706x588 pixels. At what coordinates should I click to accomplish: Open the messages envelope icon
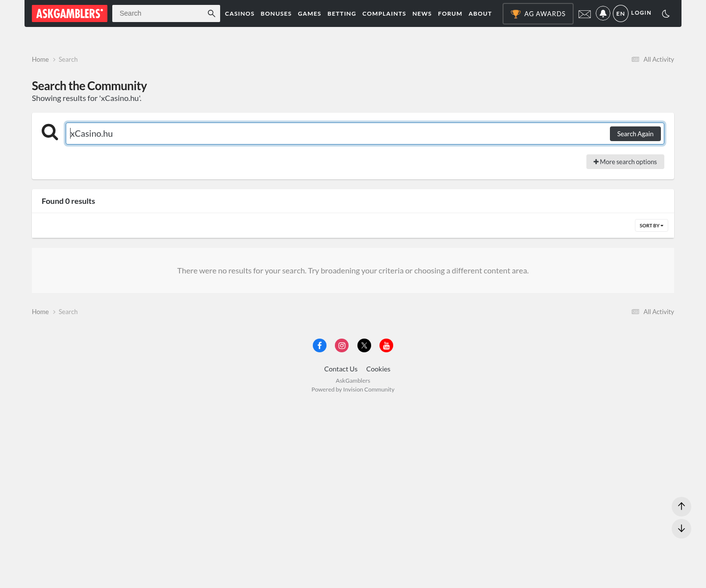[584, 14]
